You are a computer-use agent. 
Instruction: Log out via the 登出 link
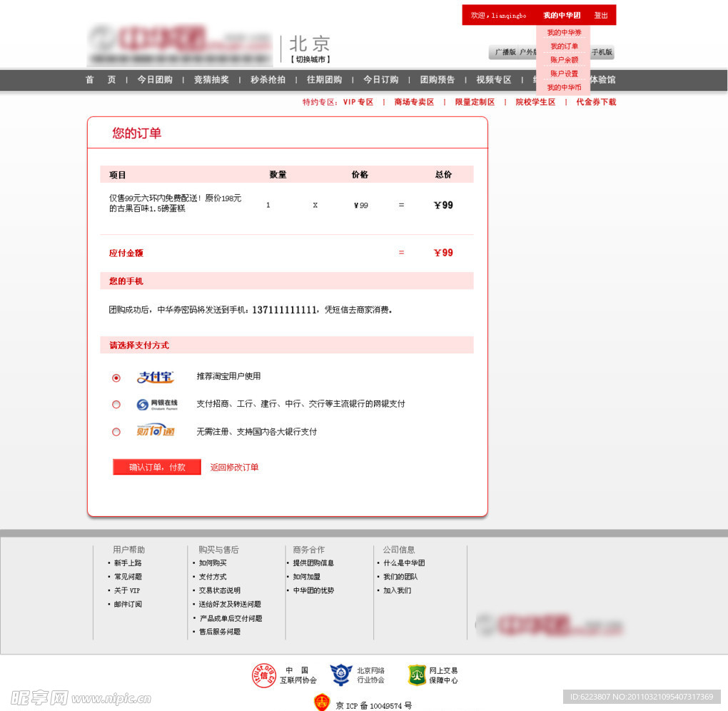(x=601, y=14)
